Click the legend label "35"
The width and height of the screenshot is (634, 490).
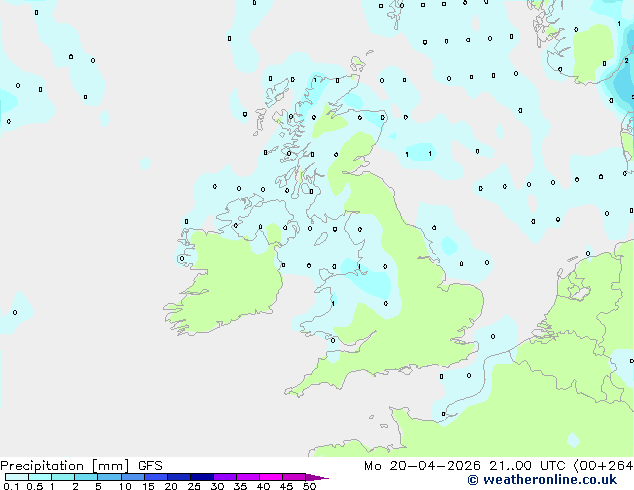point(240,486)
